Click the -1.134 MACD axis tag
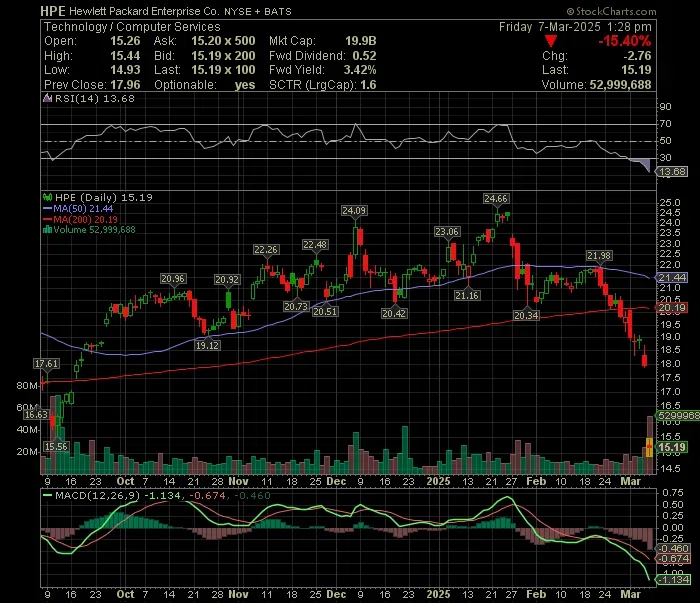Screen dimensions: 700x603 pos(673,580)
